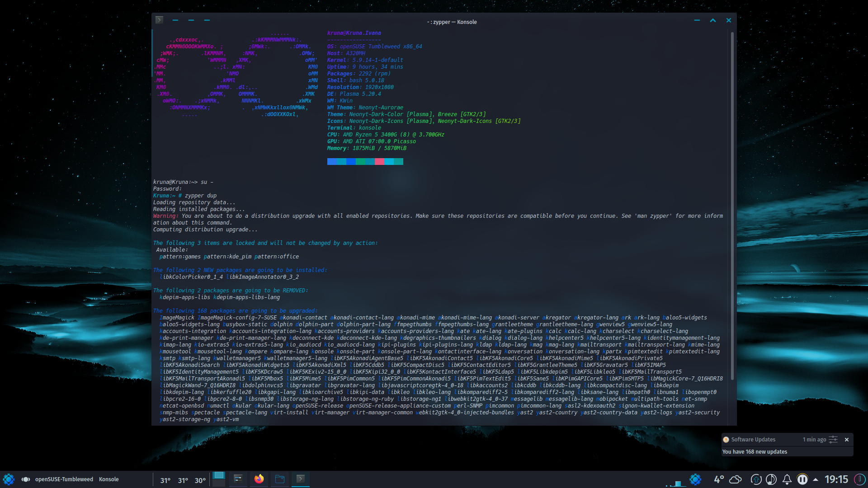The height and width of the screenshot is (488, 868).
Task: Expand hidden system tray icons
Action: pyautogui.click(x=816, y=479)
